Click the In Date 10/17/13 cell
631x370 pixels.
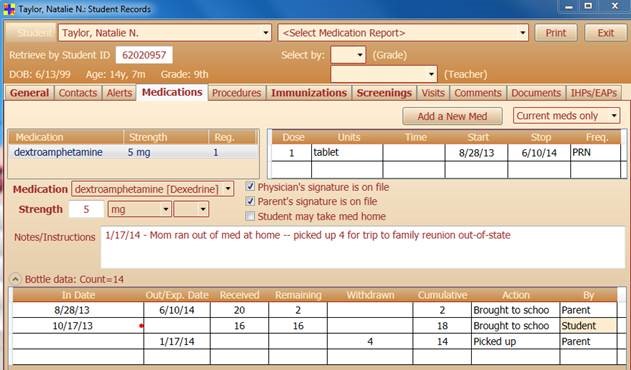[78, 326]
